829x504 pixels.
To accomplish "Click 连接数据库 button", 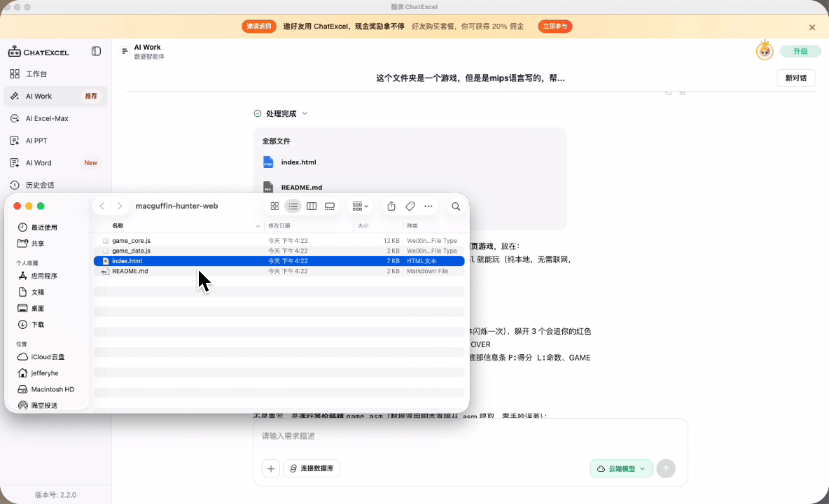I will tap(312, 468).
